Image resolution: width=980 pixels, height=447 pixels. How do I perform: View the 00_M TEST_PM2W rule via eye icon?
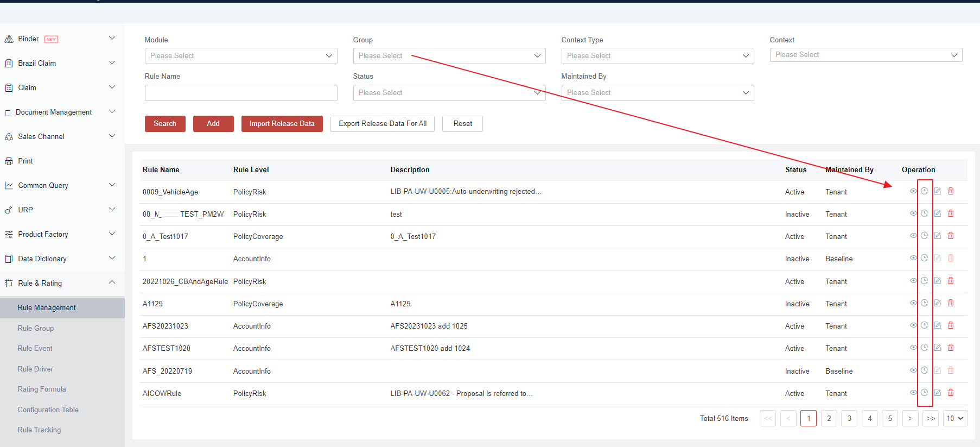tap(913, 213)
